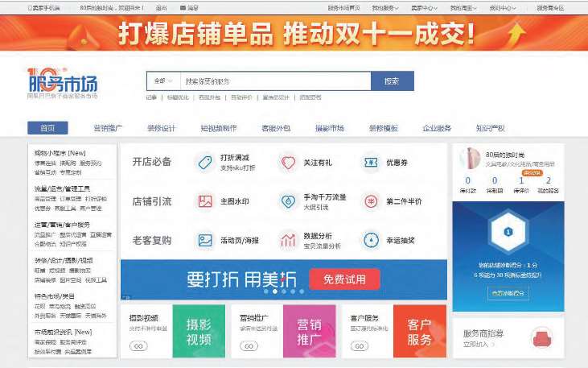Click the 手淘千万流量 droplet icon

tap(288, 201)
